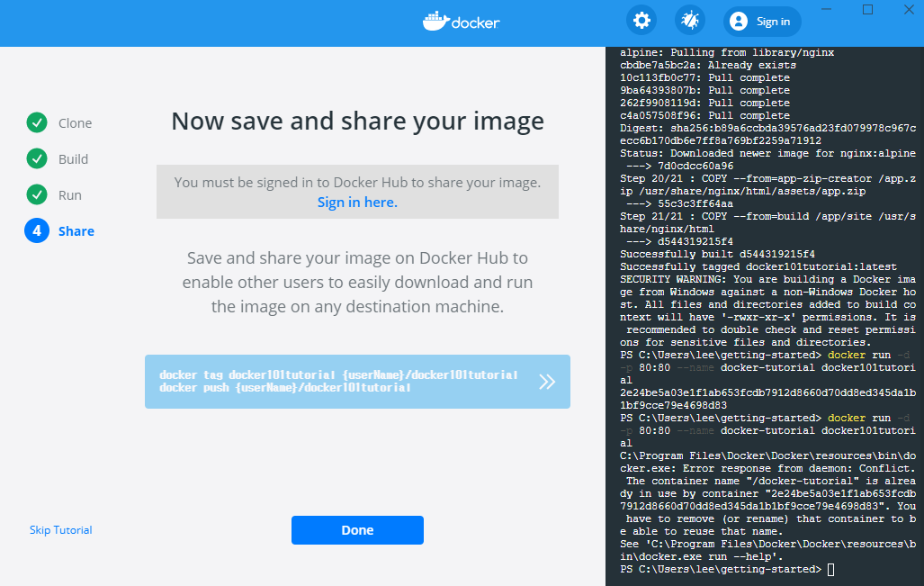Screen dimensions: 924x586
Task: Maximize the Docker window
Action: click(x=867, y=9)
